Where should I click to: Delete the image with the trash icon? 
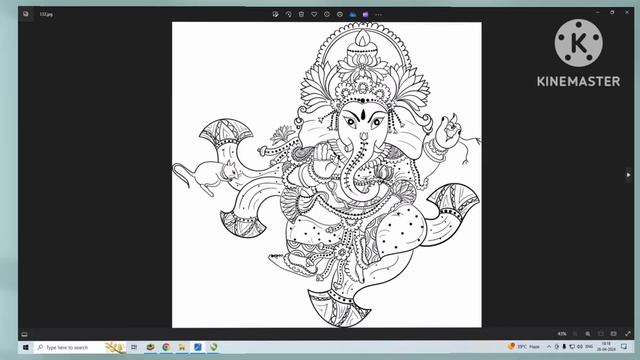click(x=301, y=14)
